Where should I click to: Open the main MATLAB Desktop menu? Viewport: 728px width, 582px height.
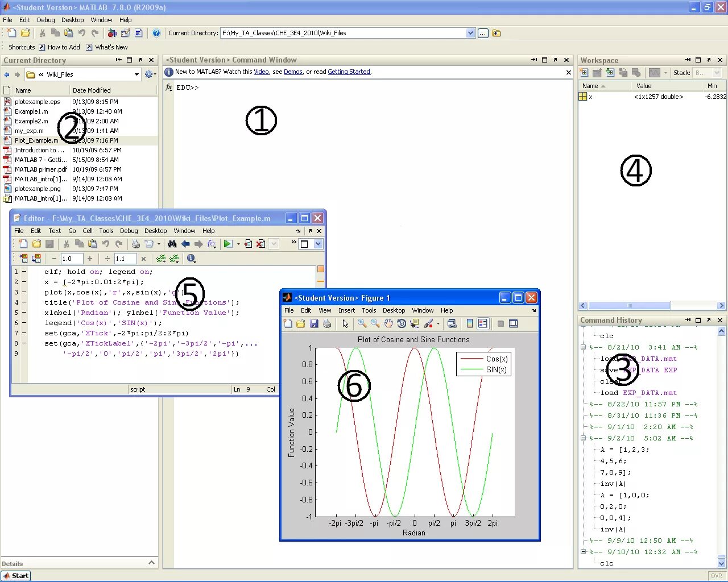[x=72, y=20]
